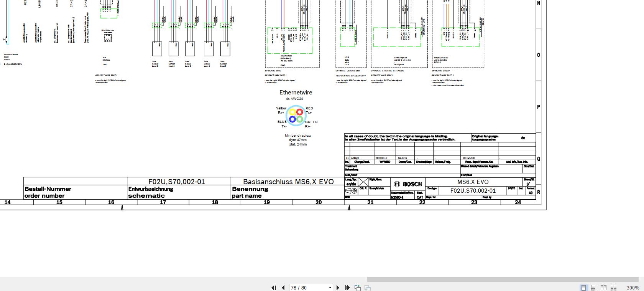The width and height of the screenshot is (644, 291).
Task: Click the original language value 'de'
Action: click(523, 138)
